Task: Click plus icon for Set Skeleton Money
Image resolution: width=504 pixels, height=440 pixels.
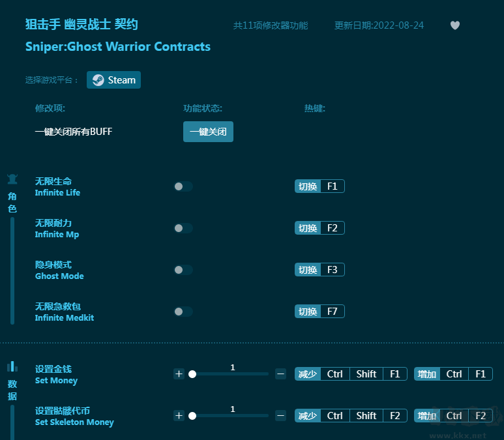Action: 179,416
